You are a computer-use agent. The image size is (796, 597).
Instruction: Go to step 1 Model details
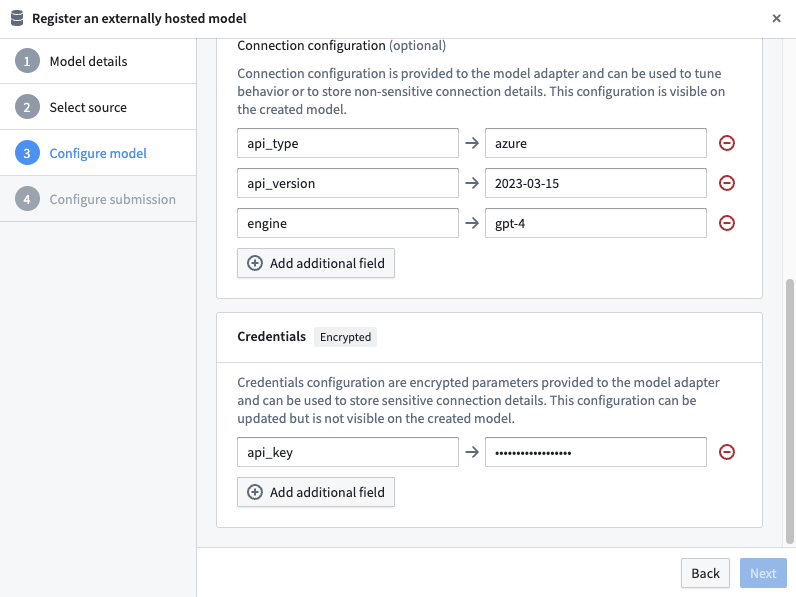[x=98, y=61]
